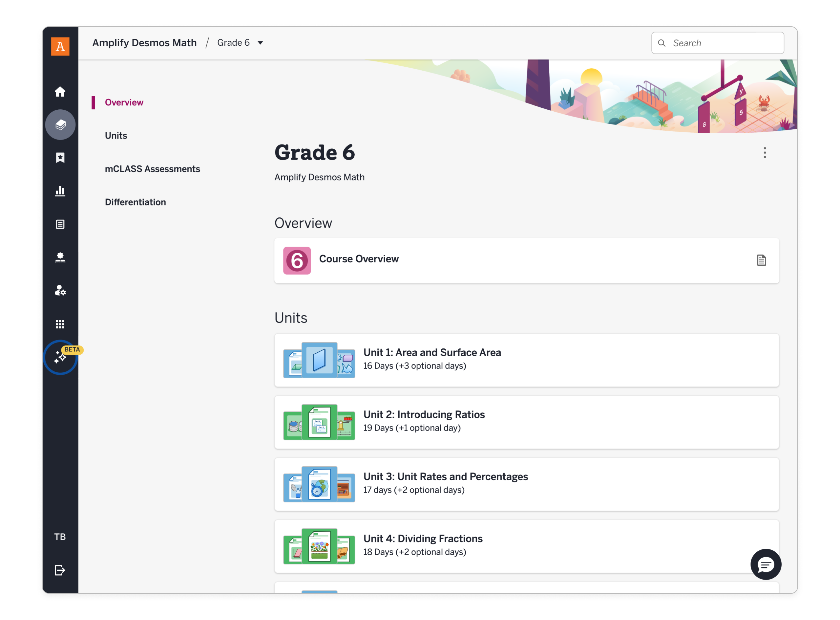Image resolution: width=840 pixels, height=620 pixels.
Task: Click the Grade 6 page heading
Action: (x=315, y=153)
